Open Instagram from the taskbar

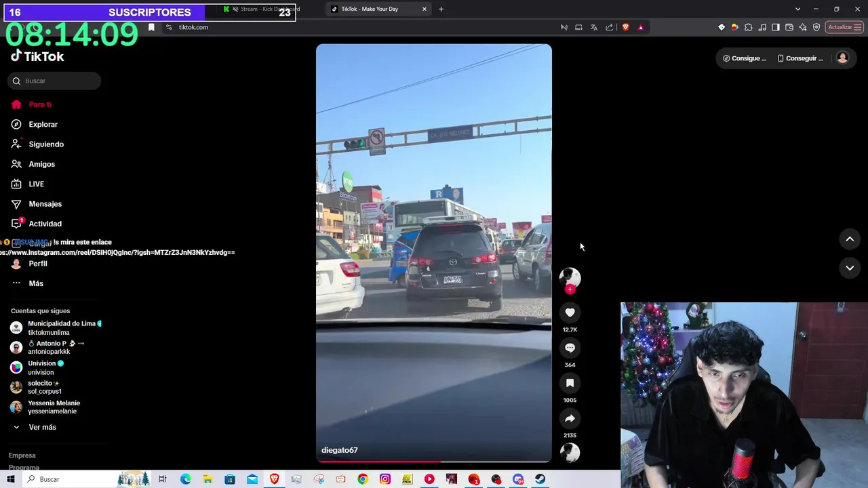(384, 479)
